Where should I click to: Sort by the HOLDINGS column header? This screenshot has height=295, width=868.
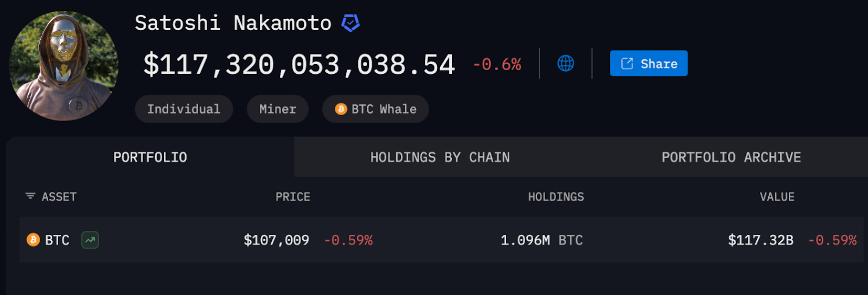[x=556, y=197]
